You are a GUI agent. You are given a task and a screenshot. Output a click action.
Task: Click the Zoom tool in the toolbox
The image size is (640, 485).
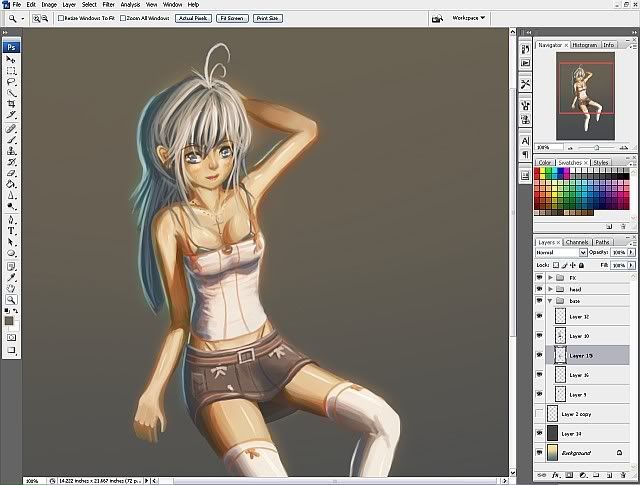pos(11,298)
